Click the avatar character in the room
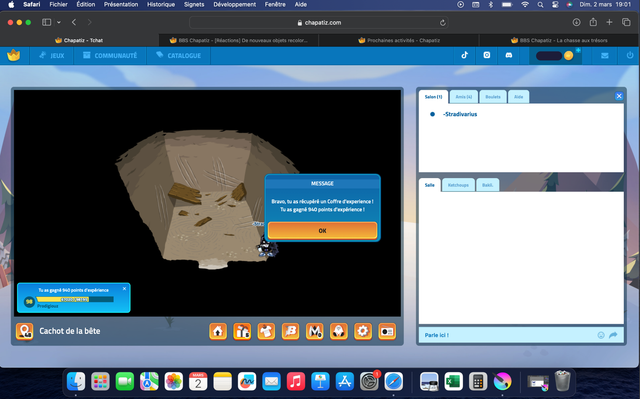 click(x=267, y=247)
